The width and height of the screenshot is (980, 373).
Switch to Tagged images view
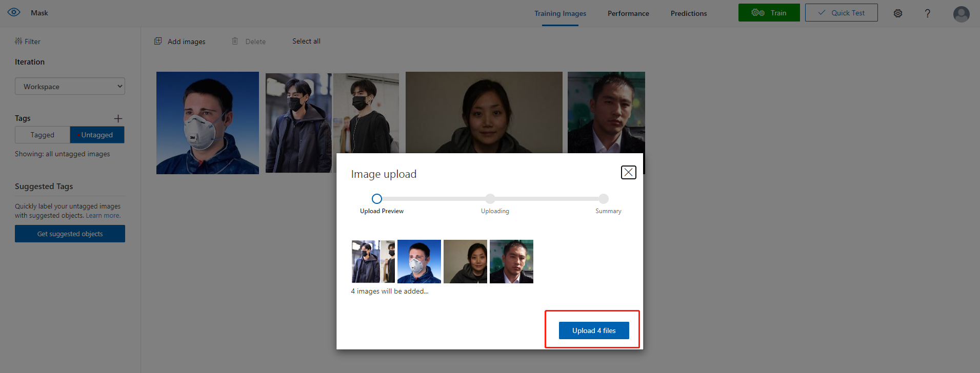point(42,135)
